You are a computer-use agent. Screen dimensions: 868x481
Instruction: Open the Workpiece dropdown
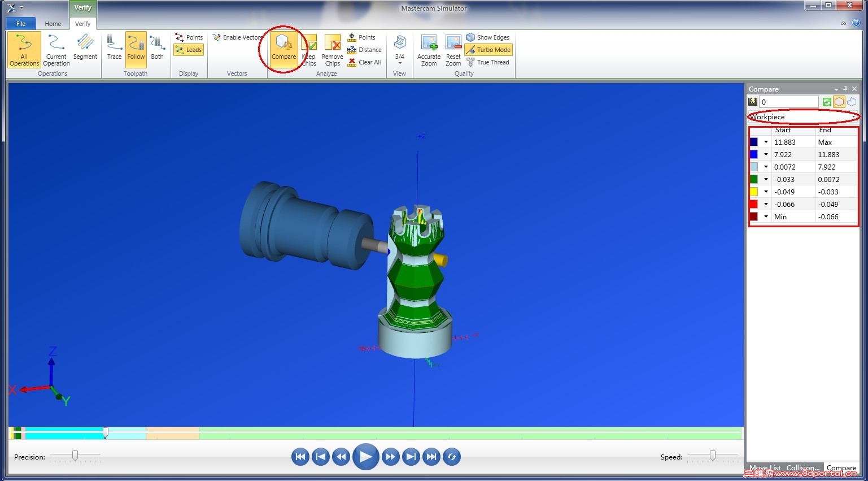(802, 117)
